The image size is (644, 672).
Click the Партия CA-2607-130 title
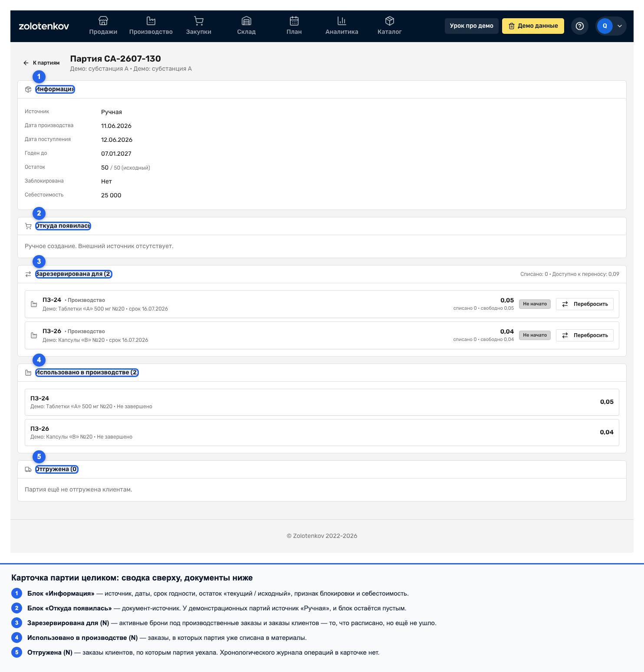coord(115,59)
